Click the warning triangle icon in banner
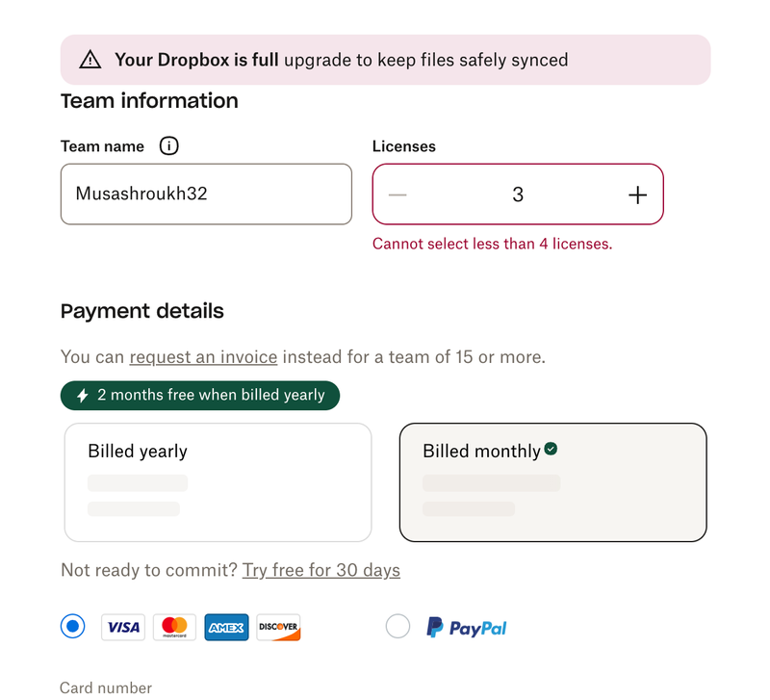This screenshot has height=700, width=770. click(90, 60)
